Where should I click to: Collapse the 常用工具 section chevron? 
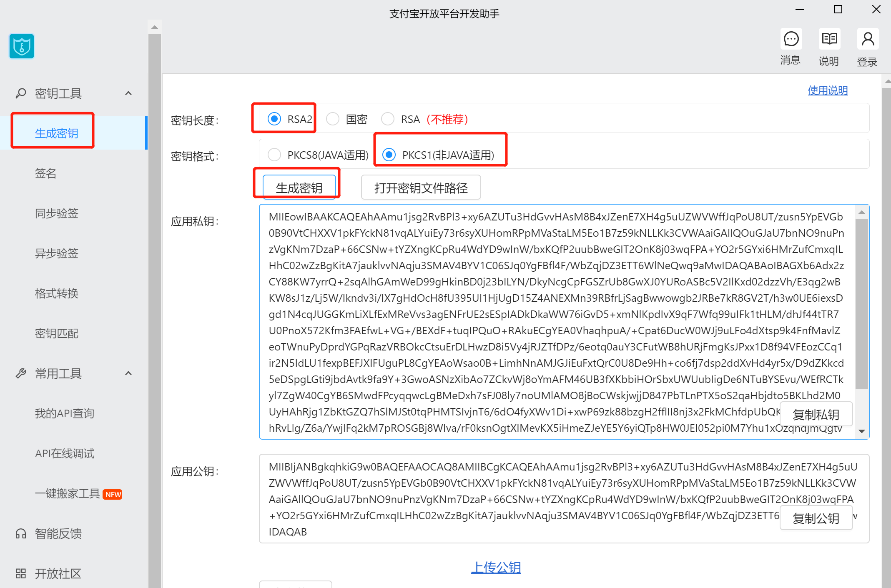click(128, 373)
